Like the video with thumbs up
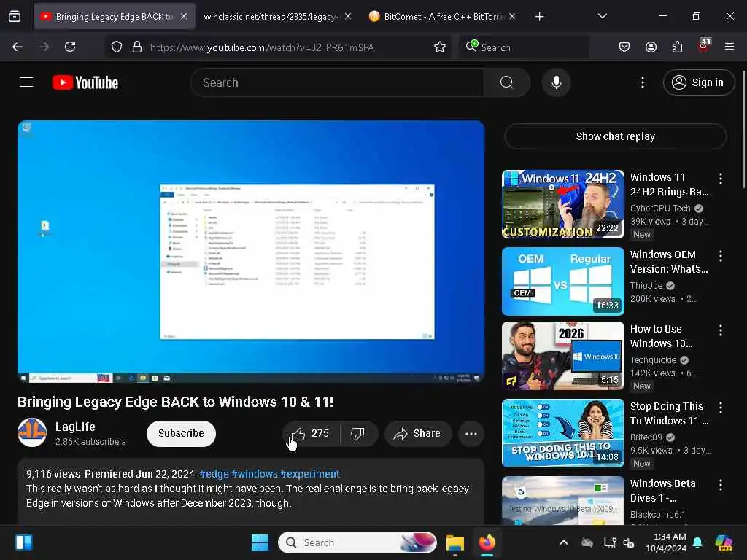747x560 pixels. pyautogui.click(x=311, y=433)
